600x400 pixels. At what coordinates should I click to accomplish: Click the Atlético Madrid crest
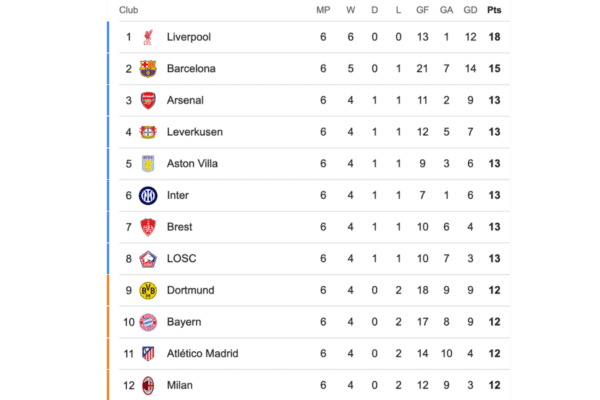point(148,354)
